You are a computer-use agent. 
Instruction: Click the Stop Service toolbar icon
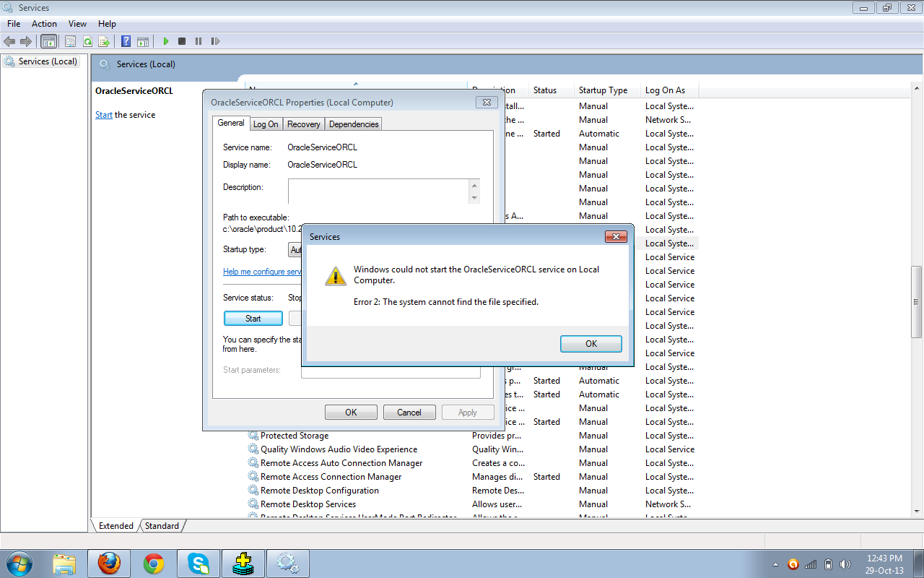point(182,41)
